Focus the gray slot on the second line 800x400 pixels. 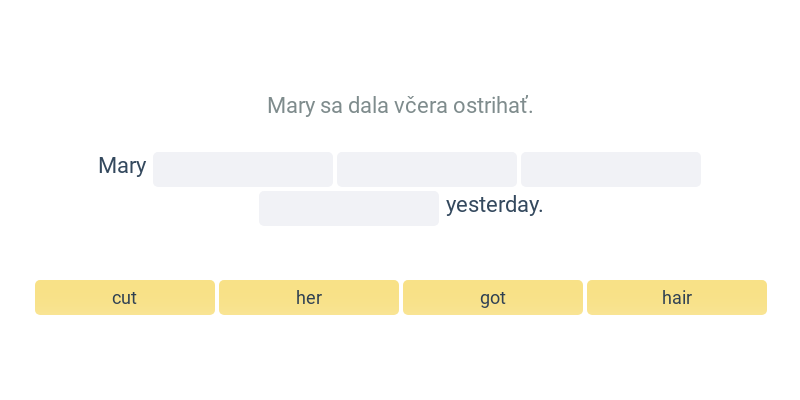349,208
